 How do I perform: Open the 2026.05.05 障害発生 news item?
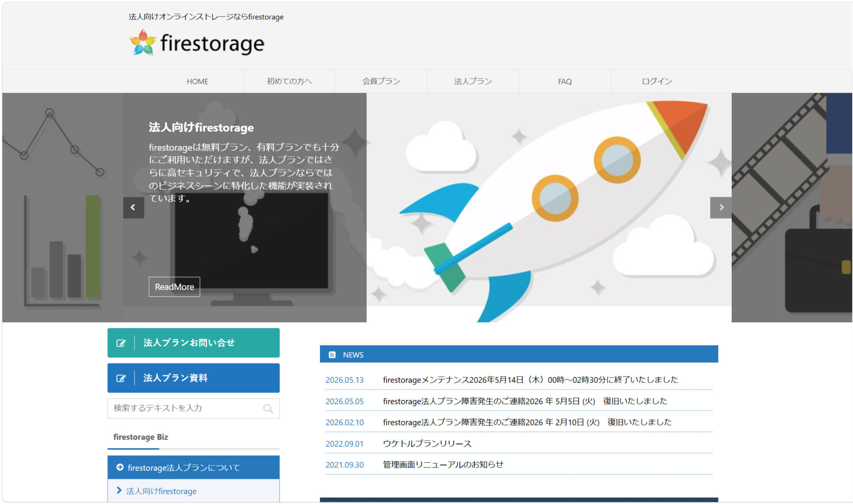[x=525, y=401]
